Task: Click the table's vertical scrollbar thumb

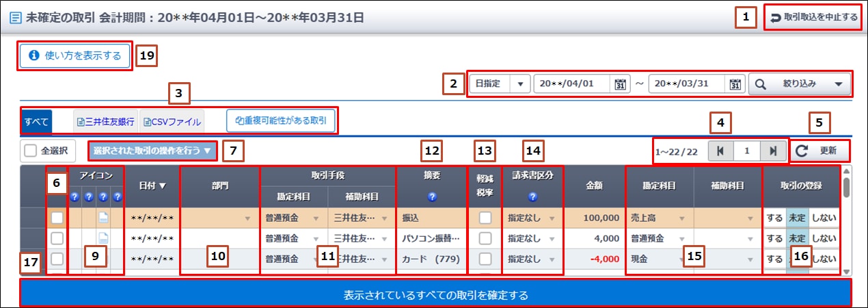Action: tap(847, 187)
